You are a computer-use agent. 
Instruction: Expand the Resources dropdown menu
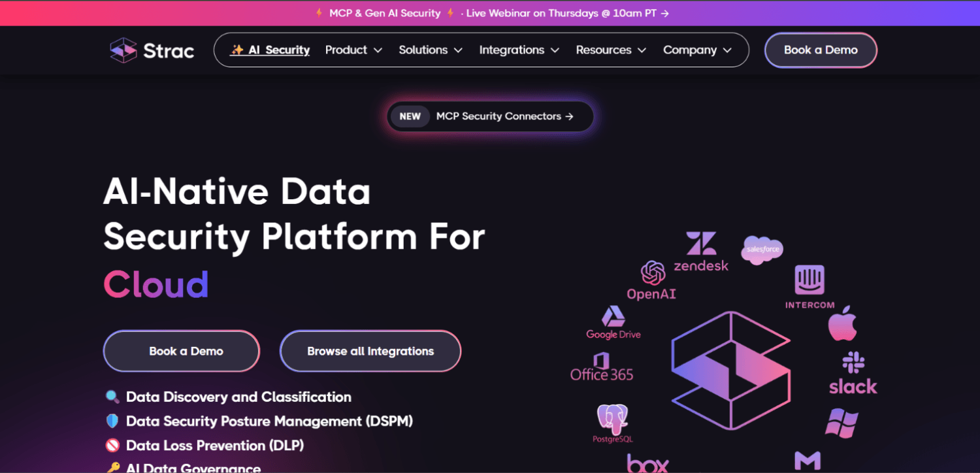[x=611, y=50]
